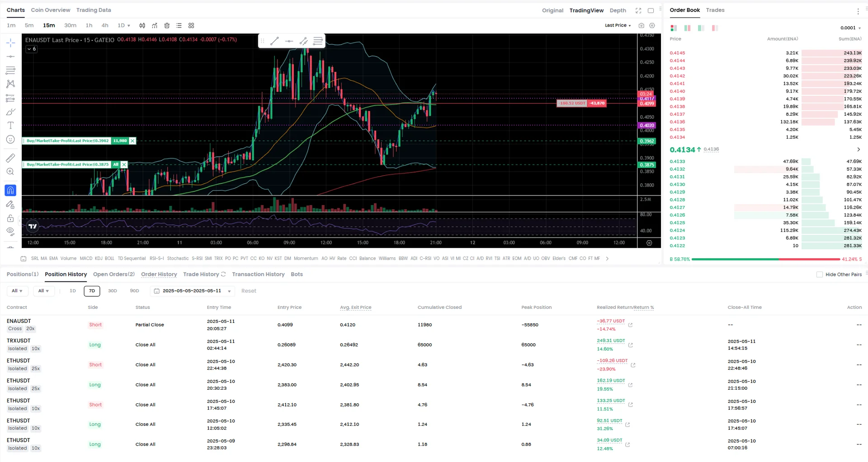Expand chart to fullscreen
The height and width of the screenshot is (462, 868).
click(x=638, y=10)
